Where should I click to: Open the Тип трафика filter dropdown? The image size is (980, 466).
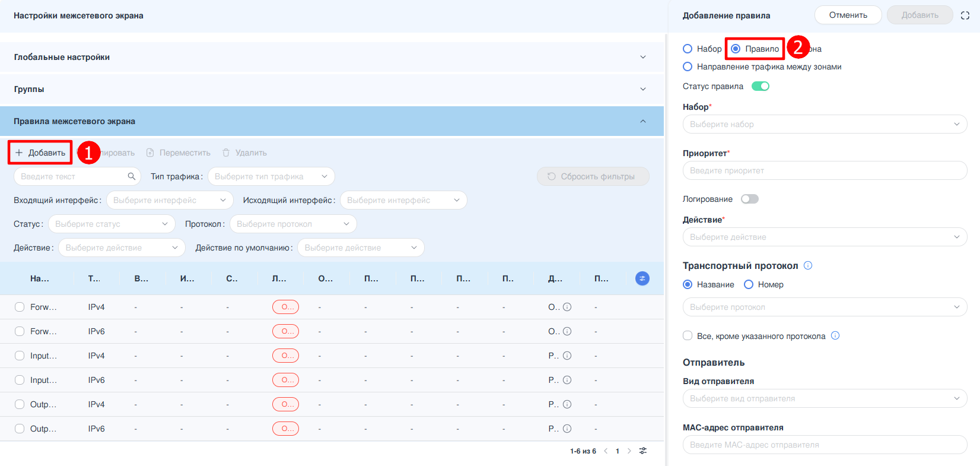271,176
